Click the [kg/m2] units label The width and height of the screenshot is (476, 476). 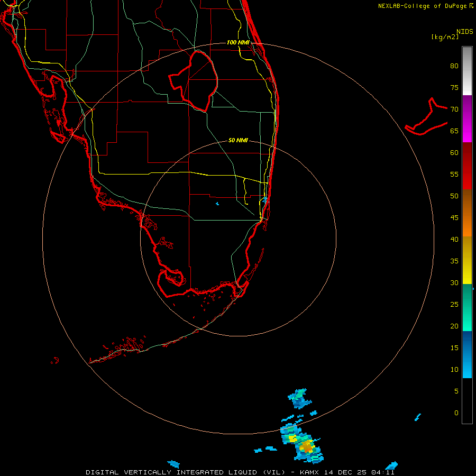pos(445,37)
